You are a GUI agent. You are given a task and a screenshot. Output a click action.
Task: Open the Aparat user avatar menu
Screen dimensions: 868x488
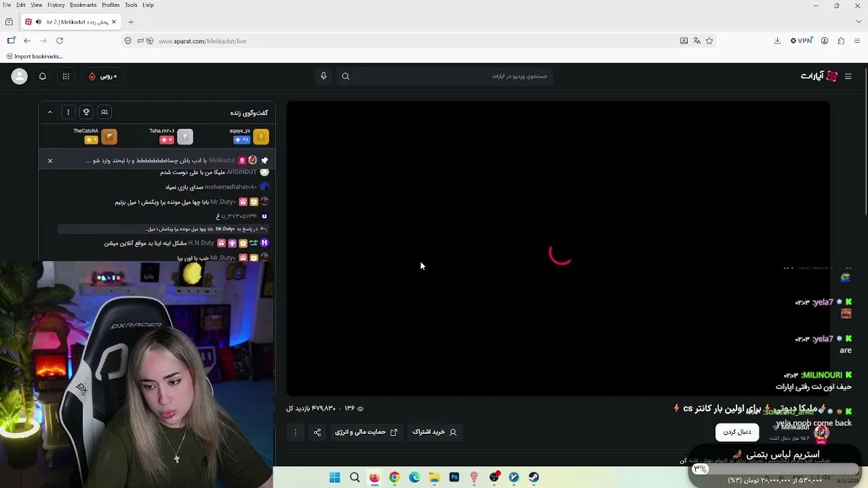tap(19, 76)
